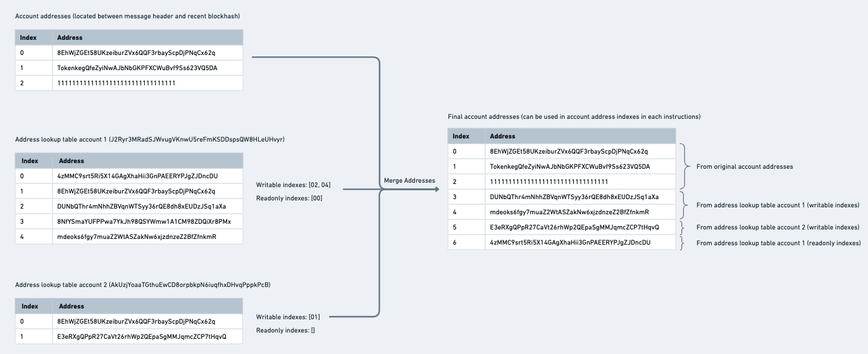
Task: Click the "Final account addresses" heading text
Action: coord(574,117)
